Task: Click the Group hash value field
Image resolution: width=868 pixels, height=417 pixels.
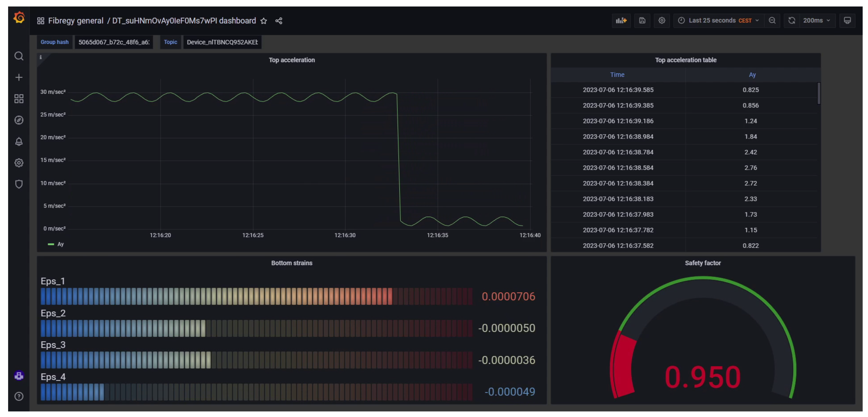Action: (x=114, y=42)
